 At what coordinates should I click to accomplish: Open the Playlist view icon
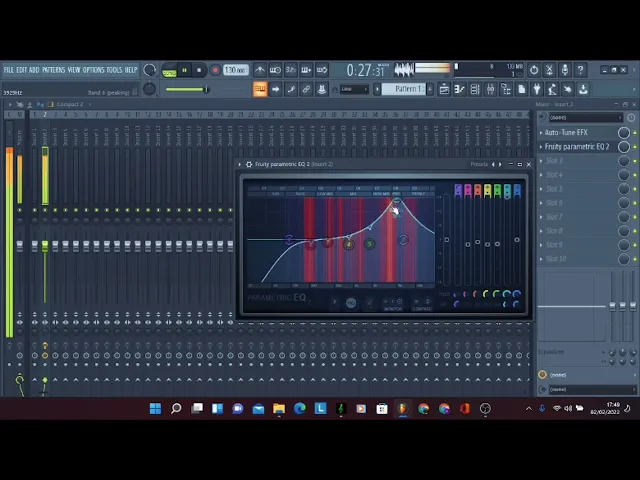pos(444,89)
